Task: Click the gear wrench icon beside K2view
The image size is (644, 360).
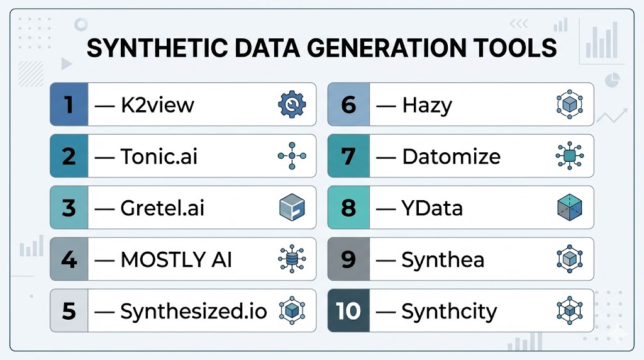Action: tap(291, 104)
